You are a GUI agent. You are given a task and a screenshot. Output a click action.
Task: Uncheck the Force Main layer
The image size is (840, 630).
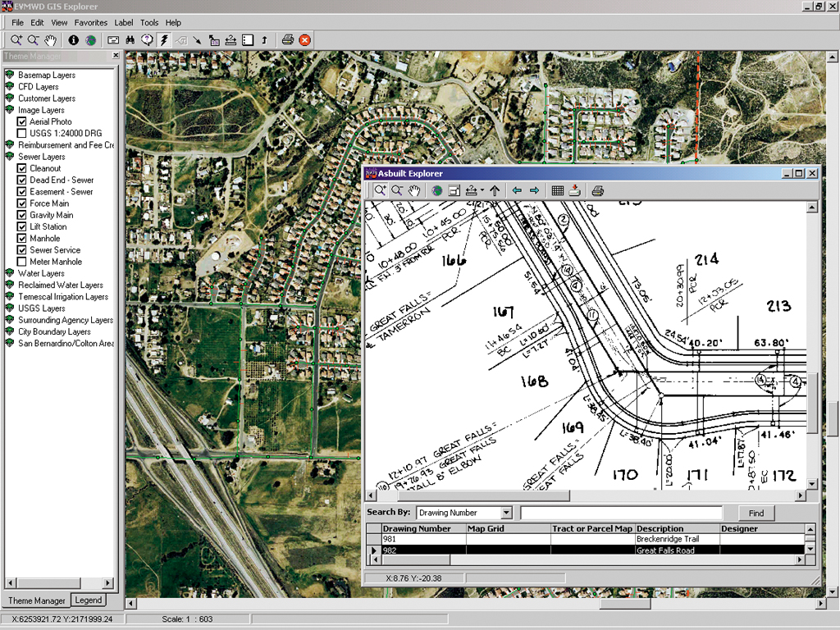pos(22,203)
